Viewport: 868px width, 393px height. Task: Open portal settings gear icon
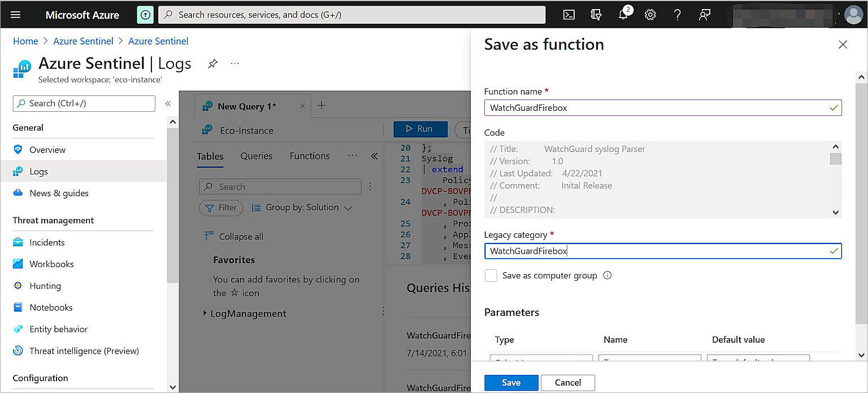(650, 15)
